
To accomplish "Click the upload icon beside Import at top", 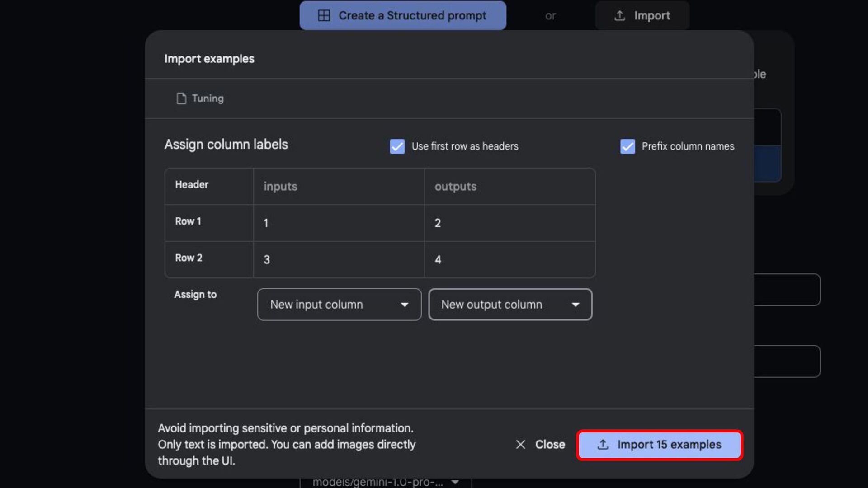I will tap(619, 15).
